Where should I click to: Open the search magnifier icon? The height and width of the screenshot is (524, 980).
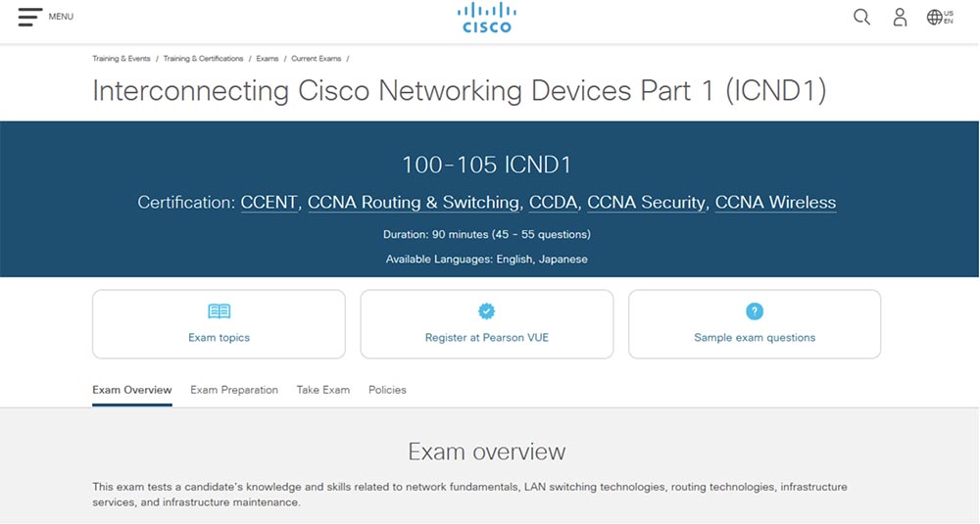tap(861, 17)
